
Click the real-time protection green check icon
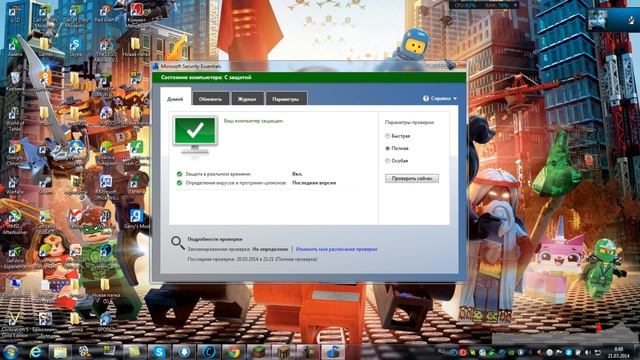tap(179, 174)
